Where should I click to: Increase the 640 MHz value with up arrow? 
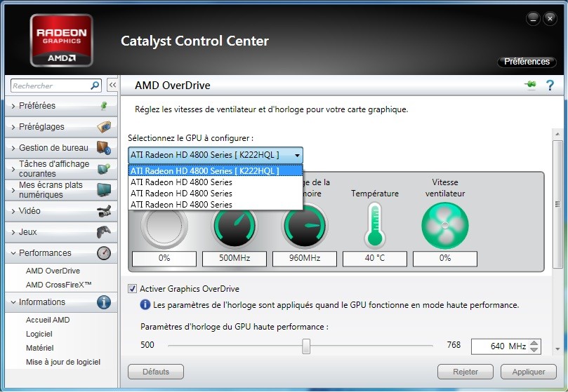(534, 343)
